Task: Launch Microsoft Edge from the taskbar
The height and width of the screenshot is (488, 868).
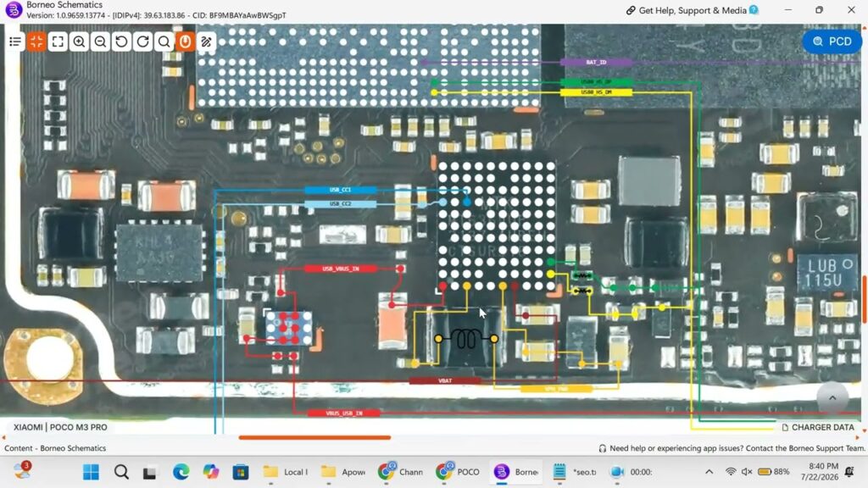Action: pos(181,472)
